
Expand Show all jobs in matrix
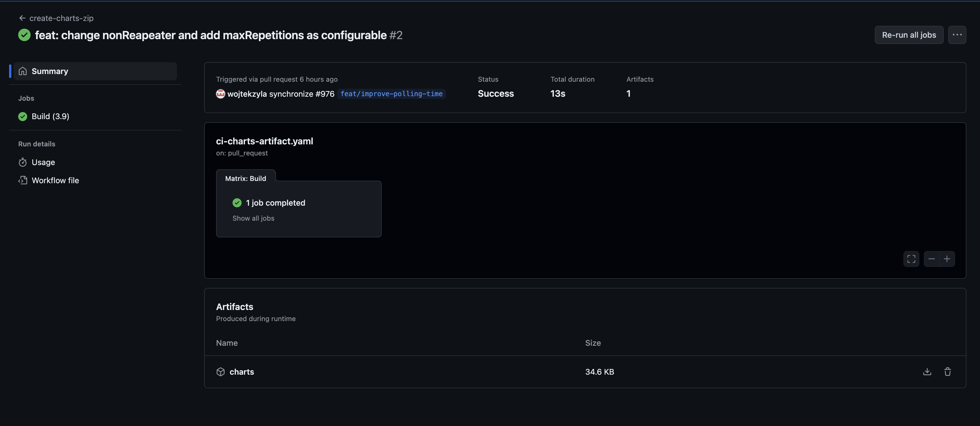point(254,218)
